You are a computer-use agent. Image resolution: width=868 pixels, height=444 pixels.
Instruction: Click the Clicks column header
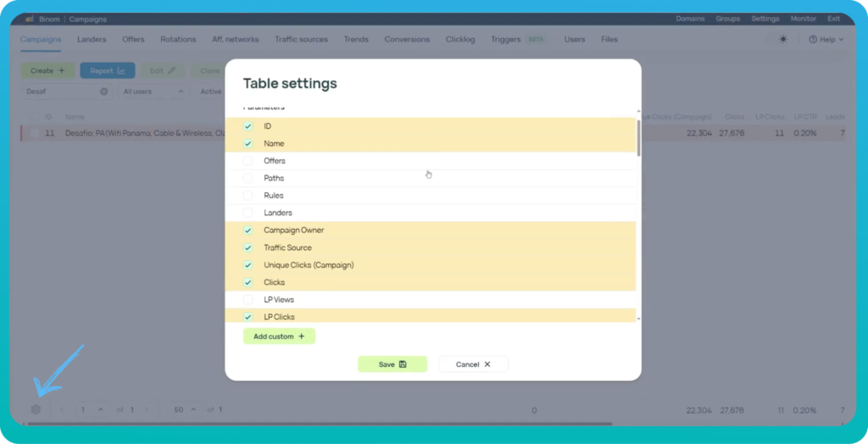point(735,117)
